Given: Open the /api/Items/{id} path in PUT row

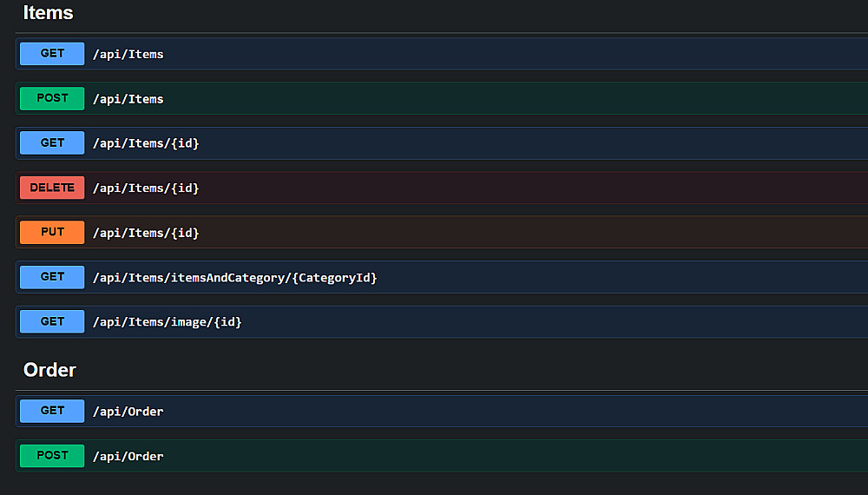Looking at the screenshot, I should (146, 233).
